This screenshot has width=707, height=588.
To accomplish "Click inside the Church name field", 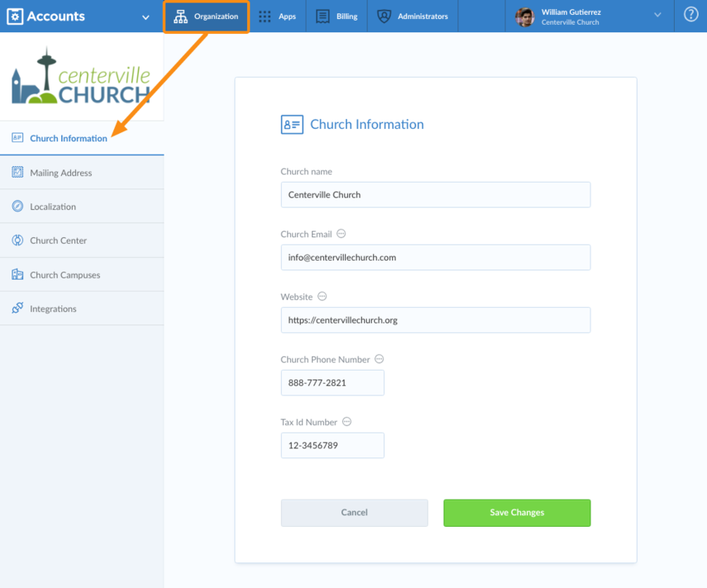I will [436, 194].
